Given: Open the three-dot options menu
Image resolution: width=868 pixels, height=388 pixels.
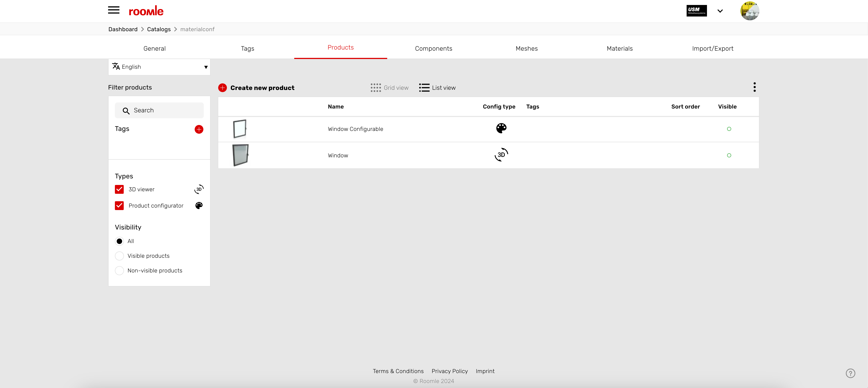Looking at the screenshot, I should coord(754,87).
